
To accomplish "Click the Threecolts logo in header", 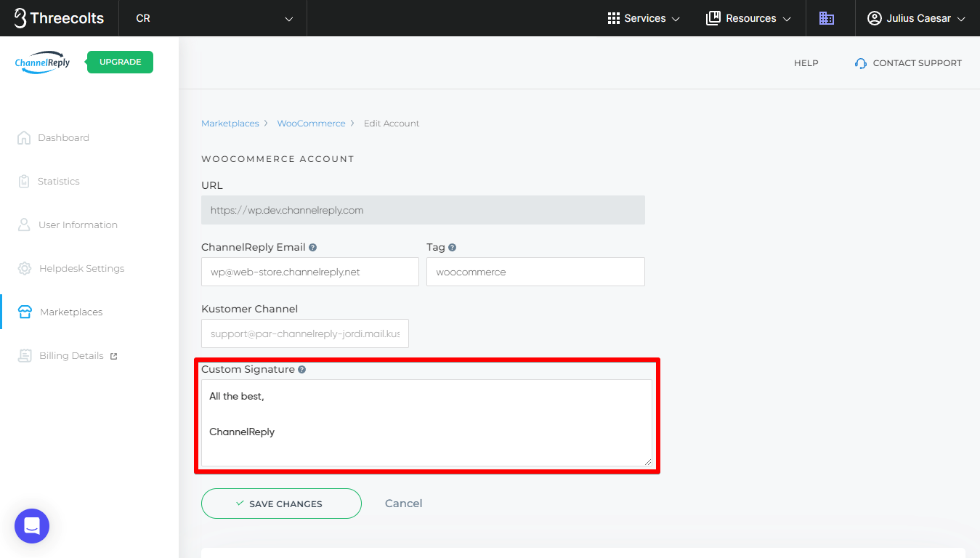I will (x=60, y=18).
